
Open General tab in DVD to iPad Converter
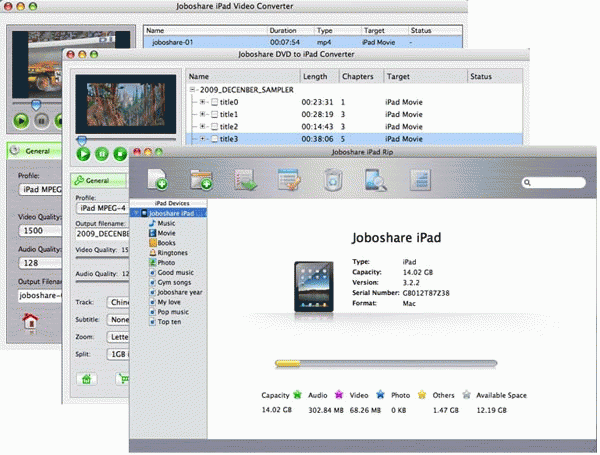[x=98, y=180]
